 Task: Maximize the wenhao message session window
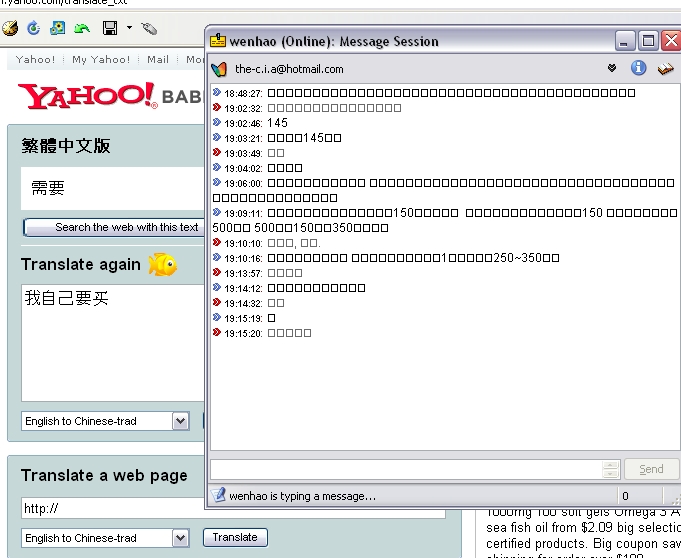648,41
